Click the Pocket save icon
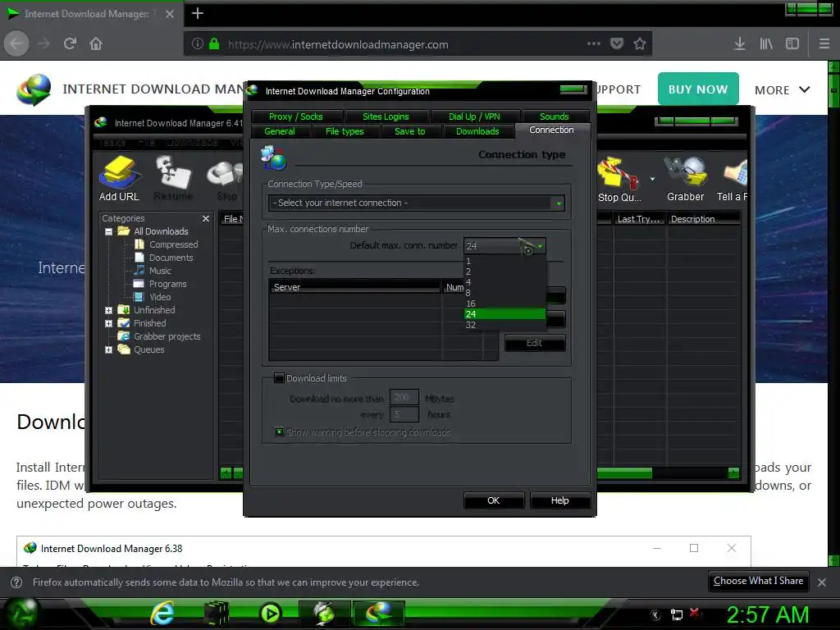This screenshot has width=840, height=630. pyautogui.click(x=617, y=44)
